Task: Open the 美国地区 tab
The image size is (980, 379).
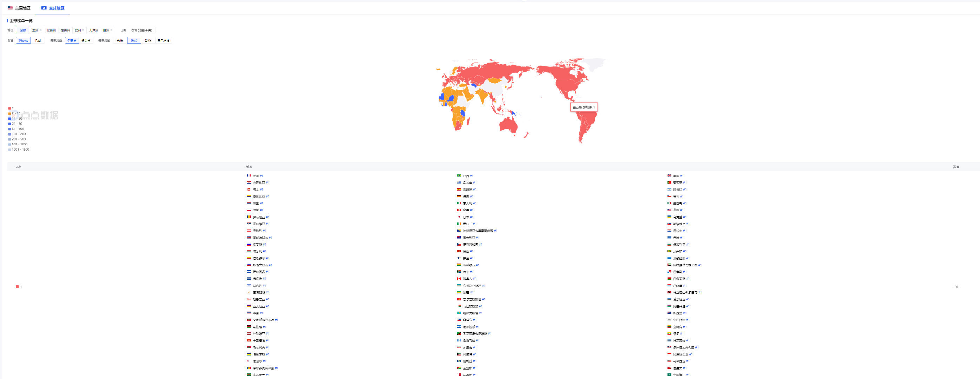Action: [19, 8]
